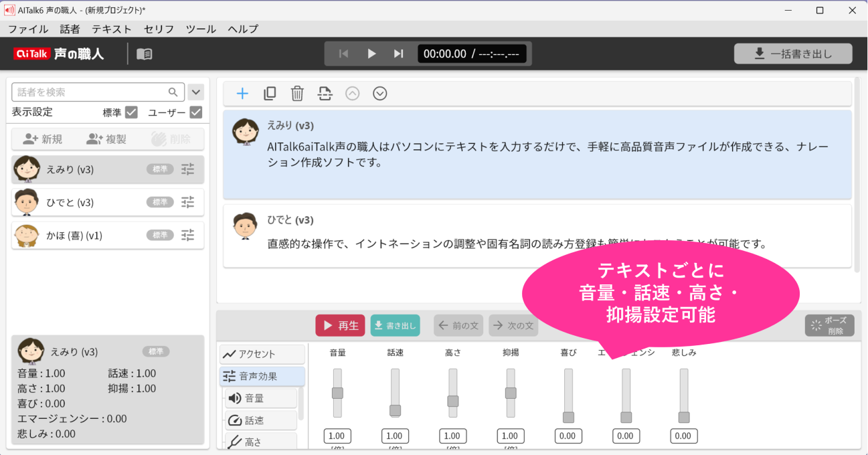868x455 pixels.
Task: Open the ヘルプ menu
Action: [243, 29]
